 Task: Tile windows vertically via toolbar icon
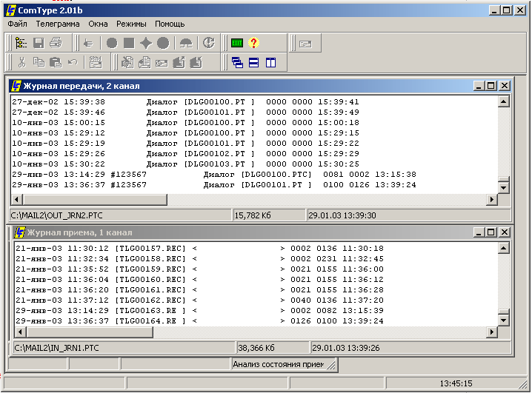[270, 62]
